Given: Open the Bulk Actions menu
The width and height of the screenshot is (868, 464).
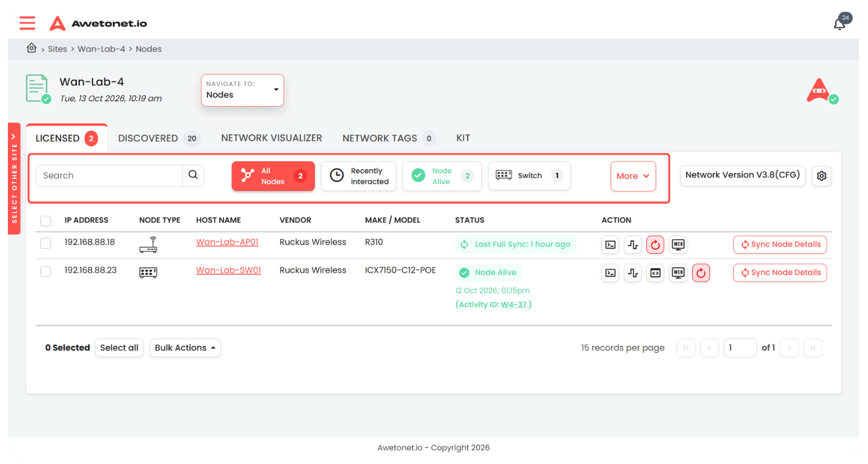Looking at the screenshot, I should (185, 348).
